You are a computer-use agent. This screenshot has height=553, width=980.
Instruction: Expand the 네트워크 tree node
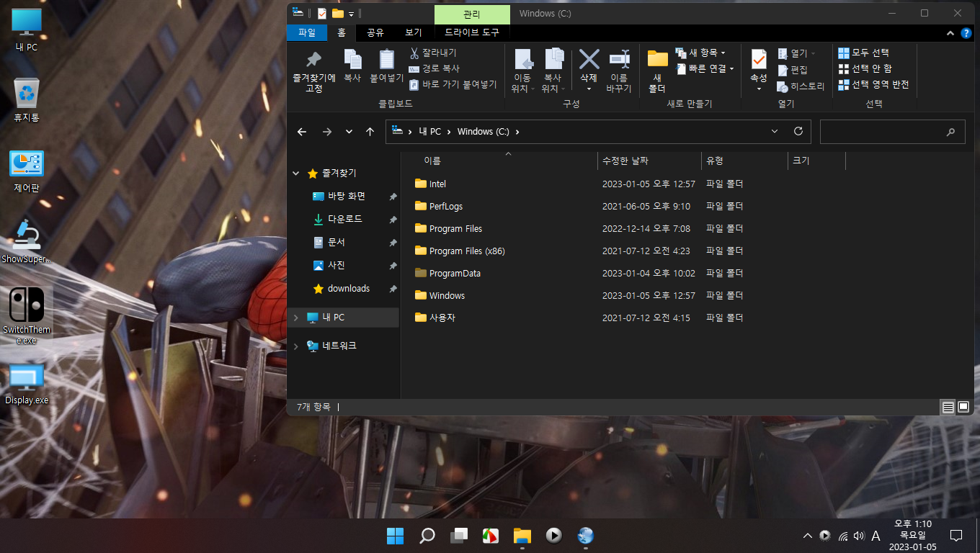296,346
